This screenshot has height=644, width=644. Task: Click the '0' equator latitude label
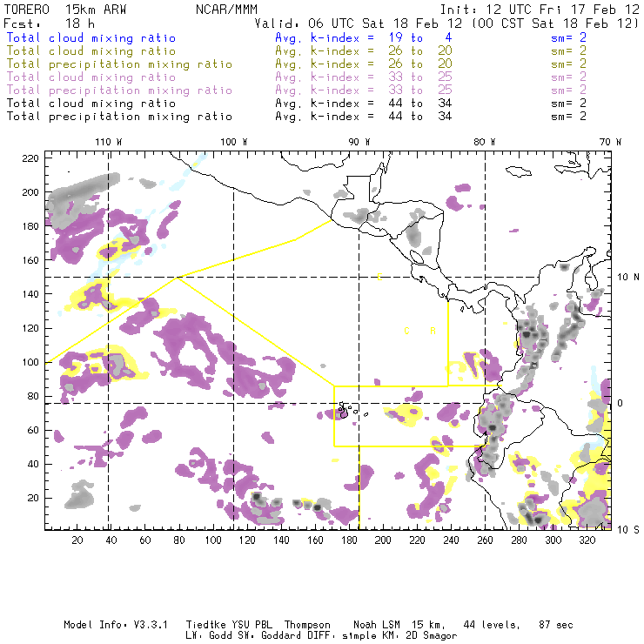(621, 403)
